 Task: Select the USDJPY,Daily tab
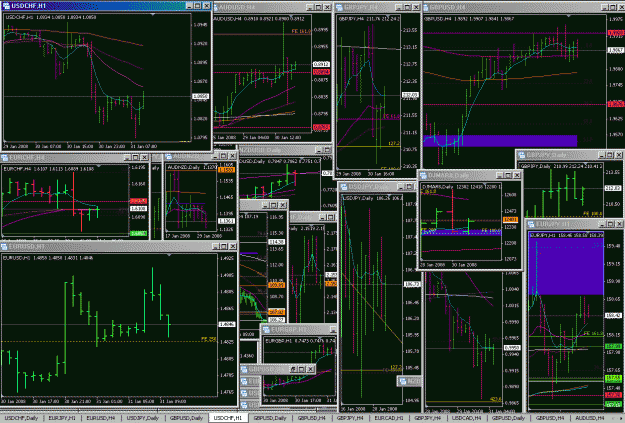coord(143,418)
